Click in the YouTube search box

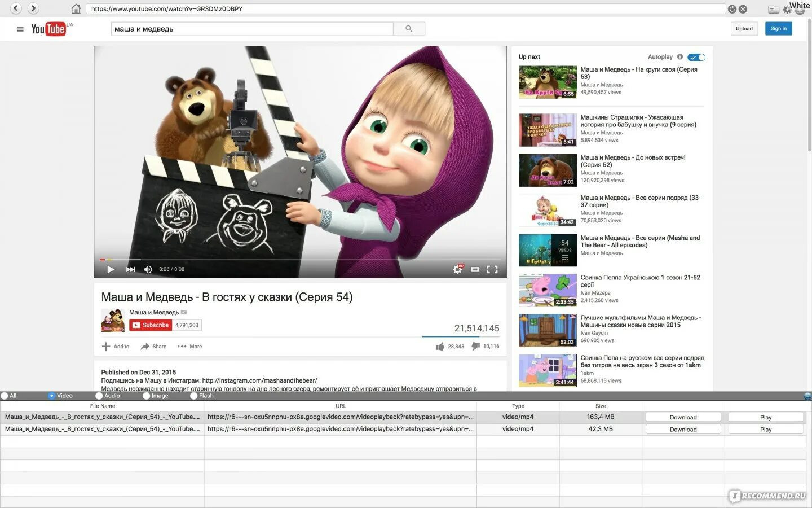click(252, 29)
